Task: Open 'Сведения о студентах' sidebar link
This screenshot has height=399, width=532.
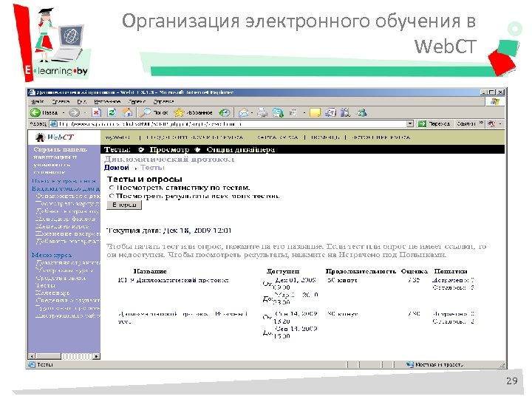Action: [x=68, y=300]
